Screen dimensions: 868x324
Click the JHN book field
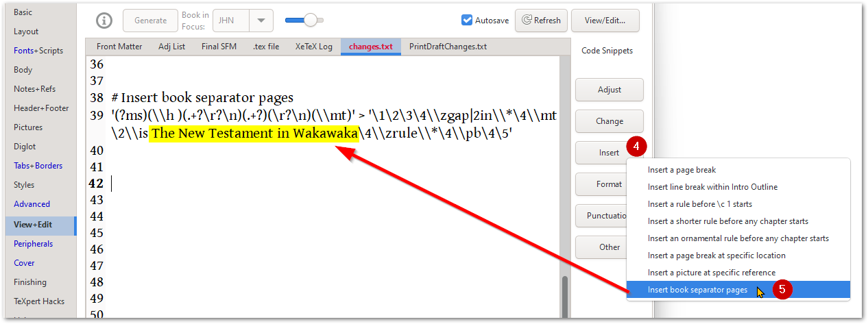(x=231, y=21)
